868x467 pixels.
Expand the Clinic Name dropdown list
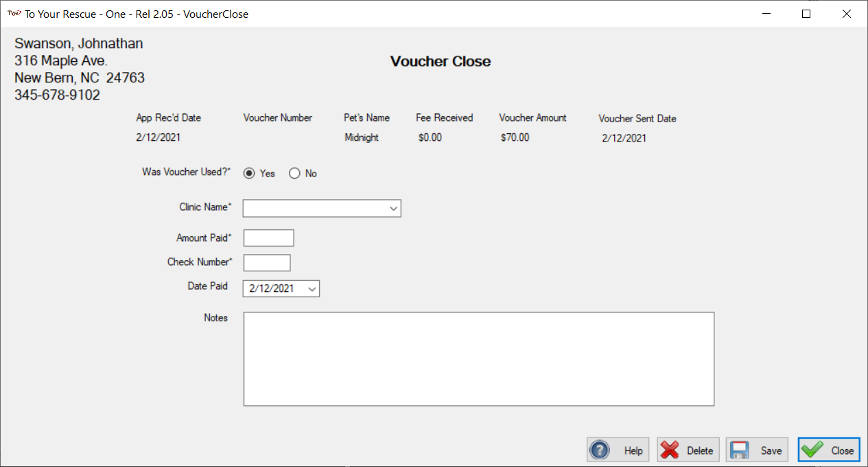click(x=393, y=208)
